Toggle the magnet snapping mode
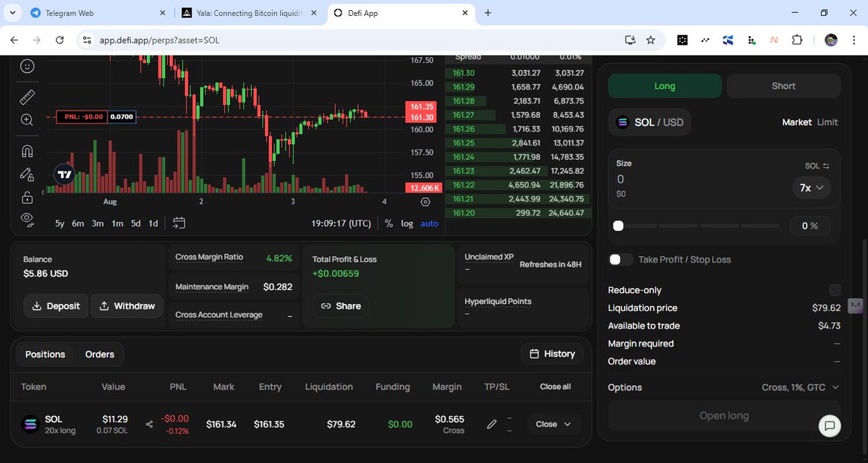Image resolution: width=868 pixels, height=463 pixels. pos(27,151)
